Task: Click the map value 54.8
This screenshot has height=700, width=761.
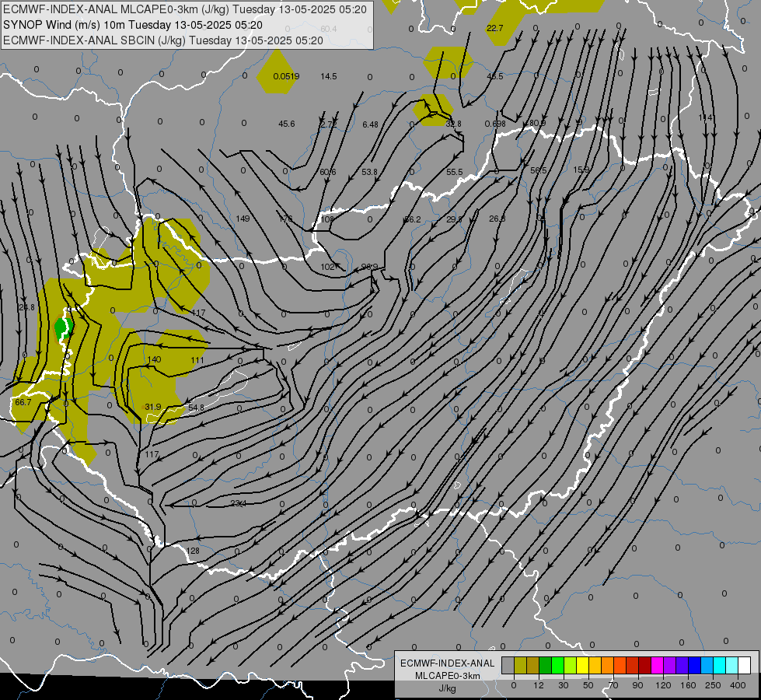Action: (196, 407)
